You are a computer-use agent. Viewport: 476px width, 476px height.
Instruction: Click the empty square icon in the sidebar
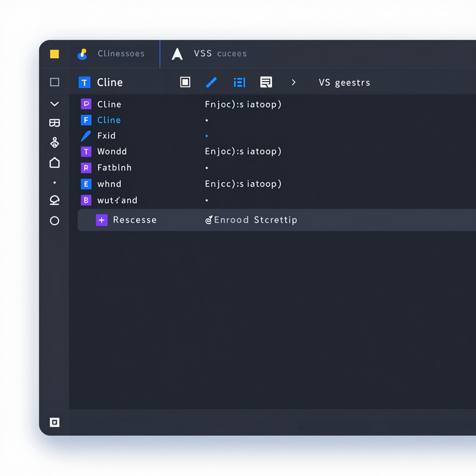(55, 82)
